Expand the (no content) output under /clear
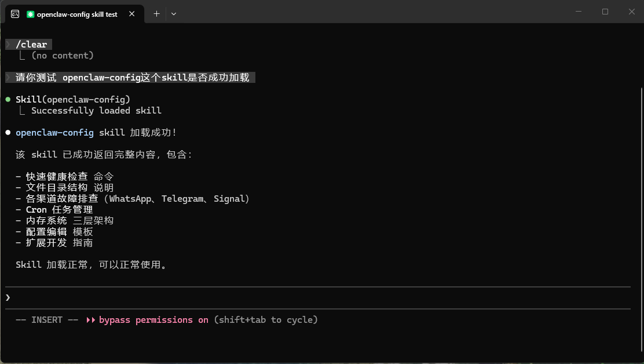 (63, 55)
